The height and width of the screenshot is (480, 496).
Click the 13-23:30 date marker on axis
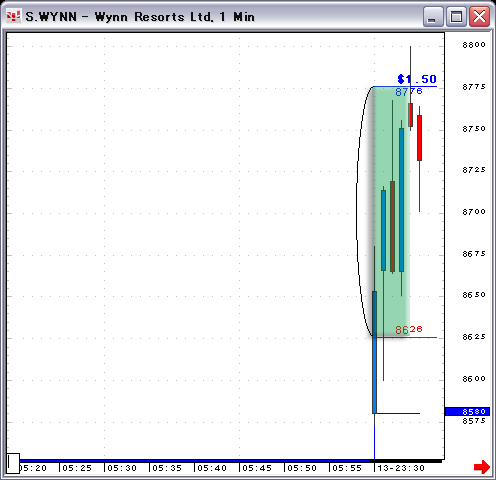(401, 468)
